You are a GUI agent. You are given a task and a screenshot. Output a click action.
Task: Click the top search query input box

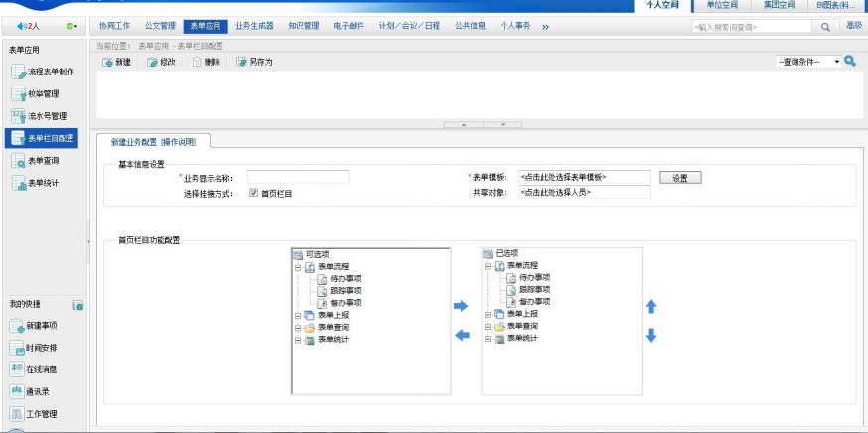(751, 27)
